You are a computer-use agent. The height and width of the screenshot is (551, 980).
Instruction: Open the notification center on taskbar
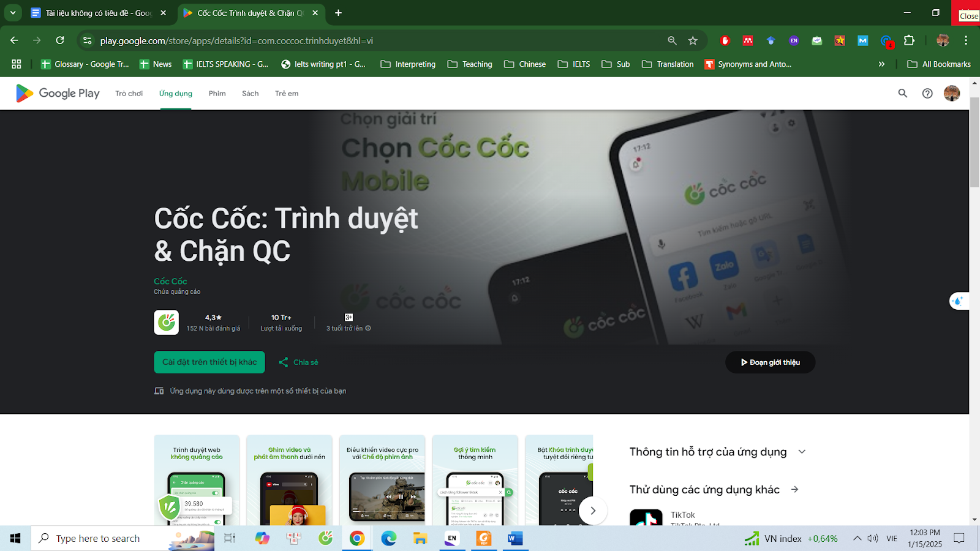(x=959, y=538)
